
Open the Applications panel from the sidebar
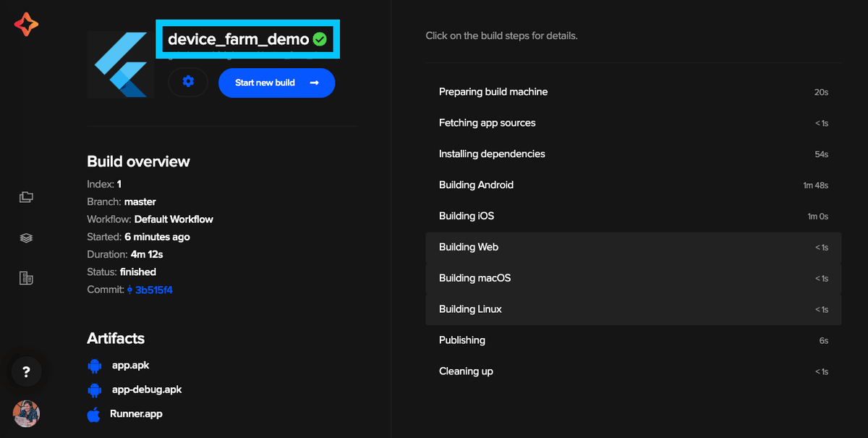click(x=26, y=197)
